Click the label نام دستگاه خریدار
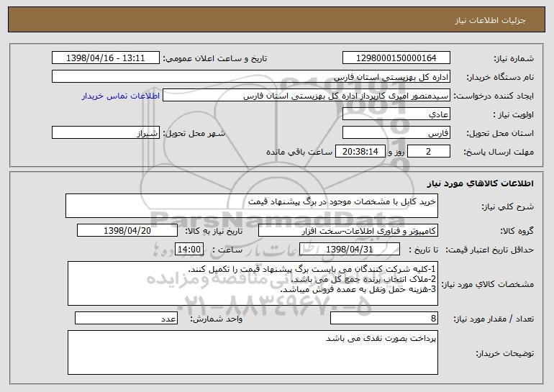Screen dimensions: 554x392 500,77
